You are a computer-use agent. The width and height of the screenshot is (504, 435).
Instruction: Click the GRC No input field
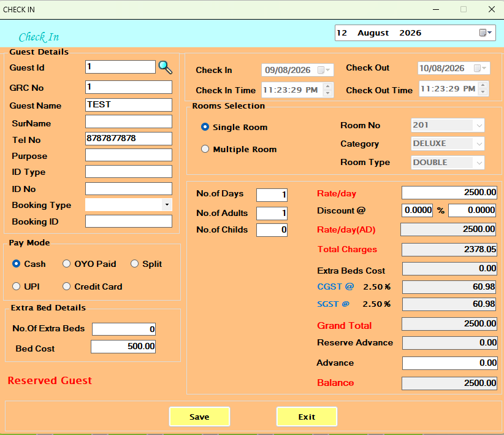coord(129,87)
